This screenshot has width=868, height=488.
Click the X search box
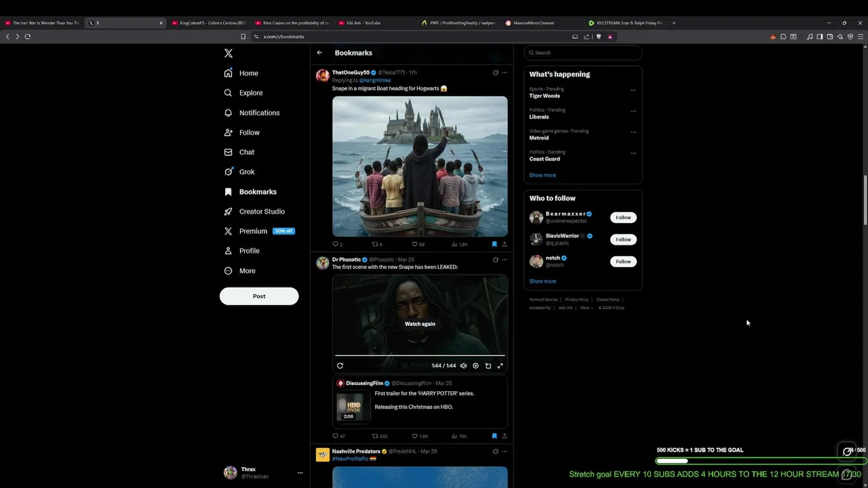tap(583, 53)
